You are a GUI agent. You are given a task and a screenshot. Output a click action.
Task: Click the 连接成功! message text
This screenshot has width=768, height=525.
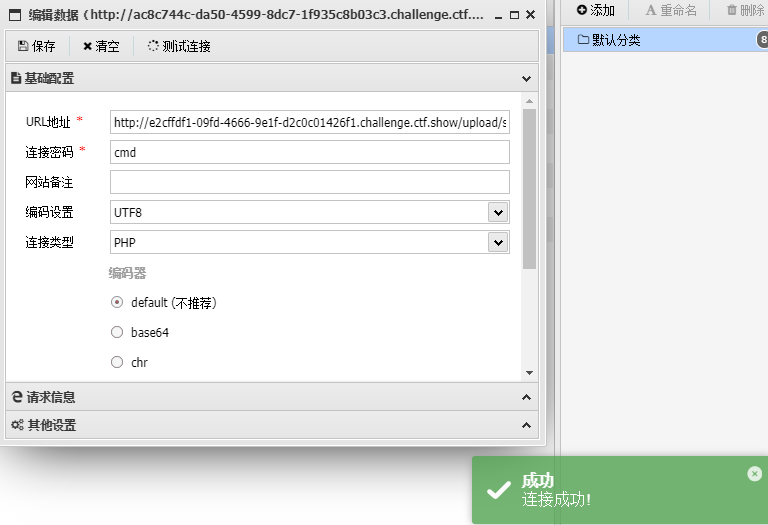click(556, 500)
